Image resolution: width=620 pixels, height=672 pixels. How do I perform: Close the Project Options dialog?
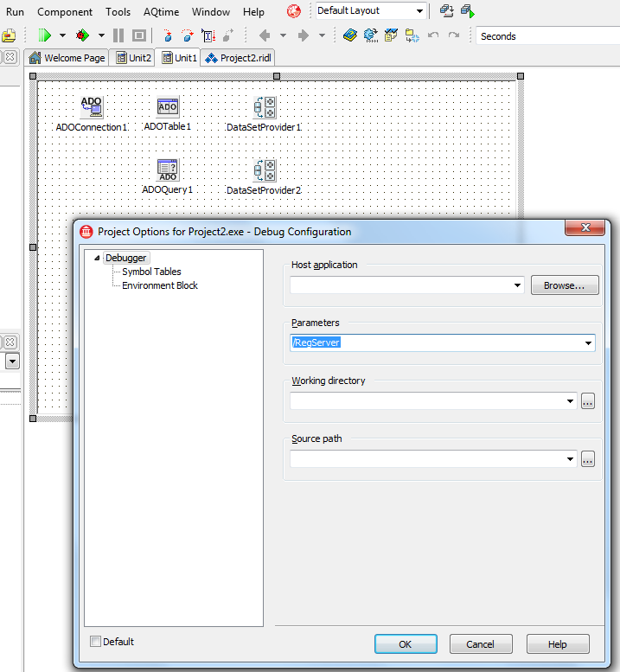tap(585, 227)
